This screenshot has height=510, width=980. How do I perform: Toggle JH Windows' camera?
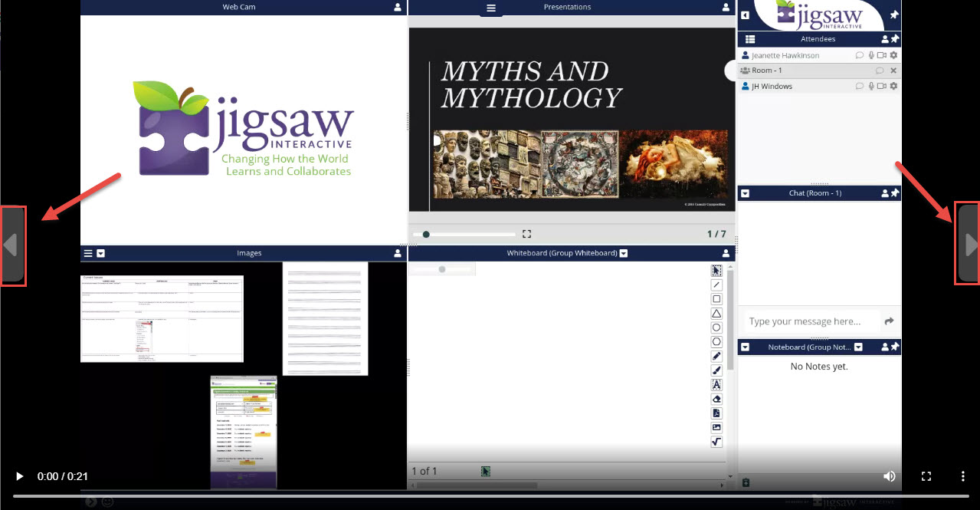point(882,87)
